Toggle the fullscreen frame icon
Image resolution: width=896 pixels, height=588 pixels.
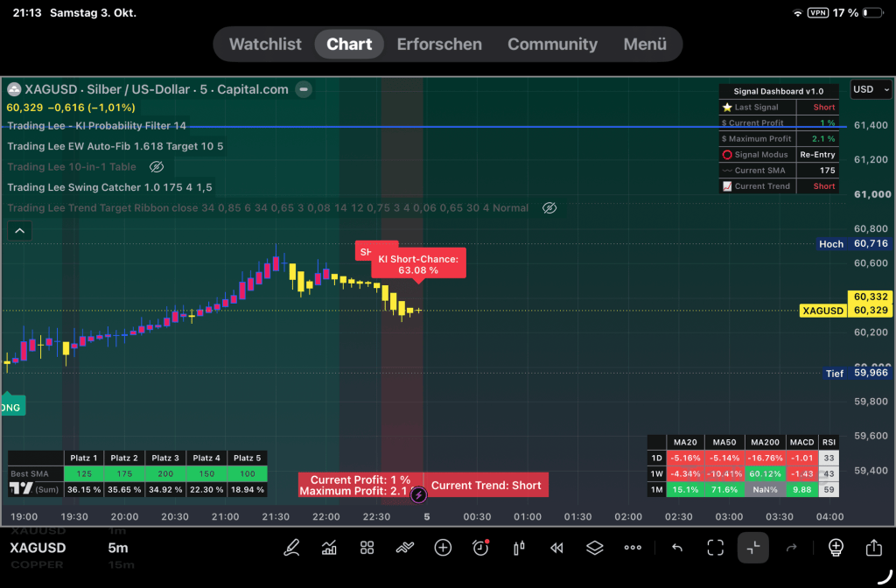(x=716, y=548)
